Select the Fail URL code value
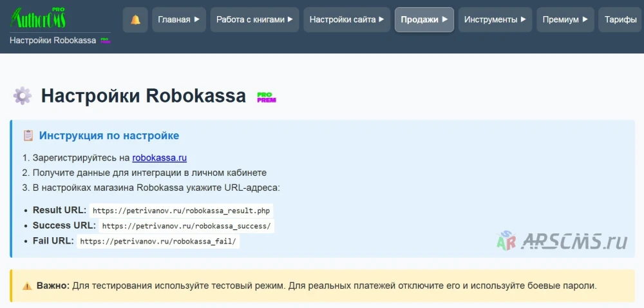The width and height of the screenshot is (644, 308). (158, 241)
